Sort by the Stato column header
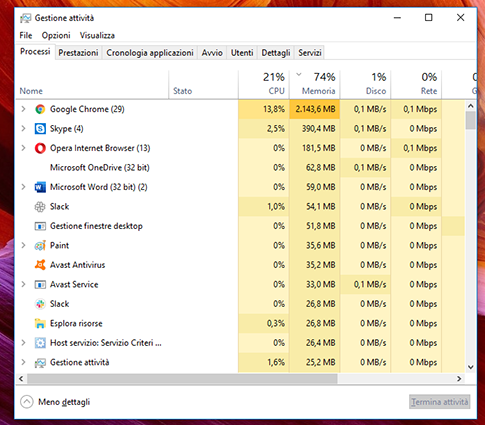The height and width of the screenshot is (425, 485). click(204, 85)
